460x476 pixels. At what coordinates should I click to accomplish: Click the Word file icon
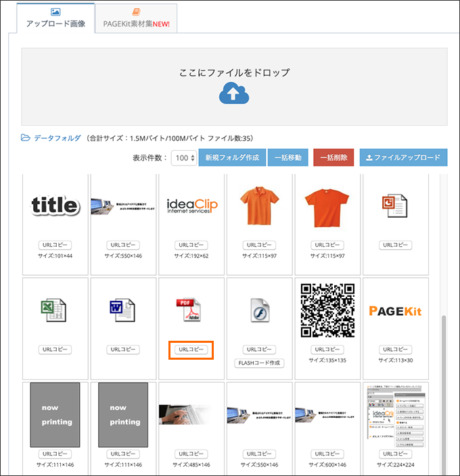[x=122, y=310]
